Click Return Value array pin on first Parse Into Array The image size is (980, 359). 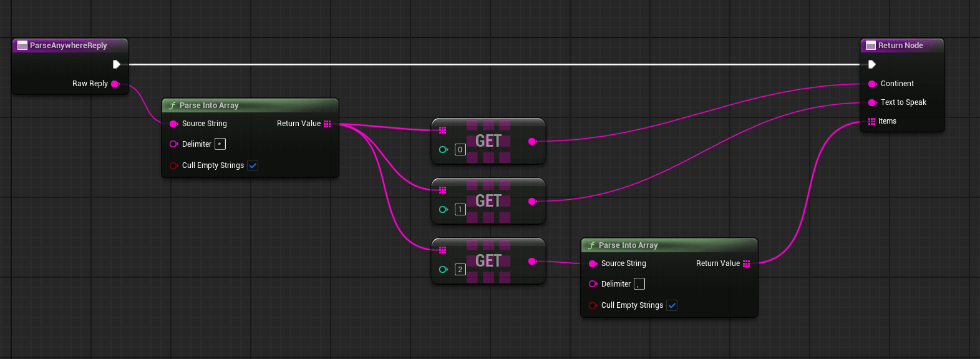327,124
